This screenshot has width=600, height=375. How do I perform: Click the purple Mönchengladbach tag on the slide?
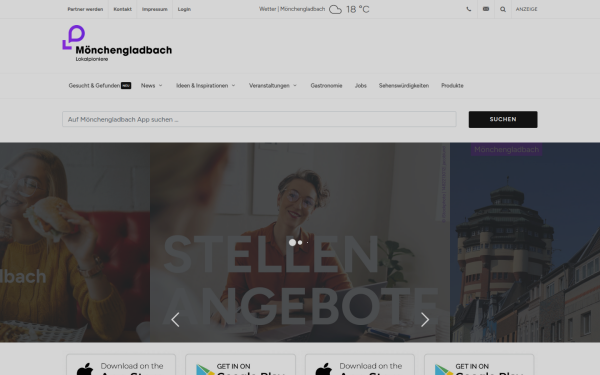point(507,150)
